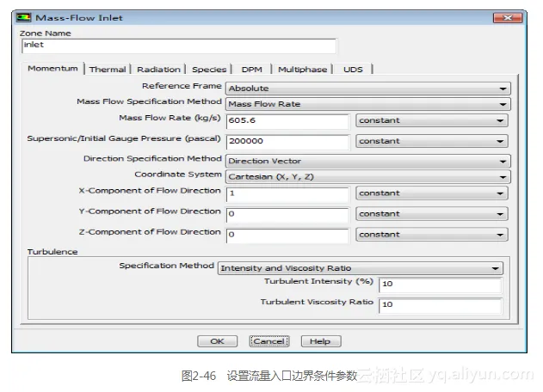Open Turbulence Specification Method dropdown
This screenshot has height=392, width=543.
pos(361,268)
